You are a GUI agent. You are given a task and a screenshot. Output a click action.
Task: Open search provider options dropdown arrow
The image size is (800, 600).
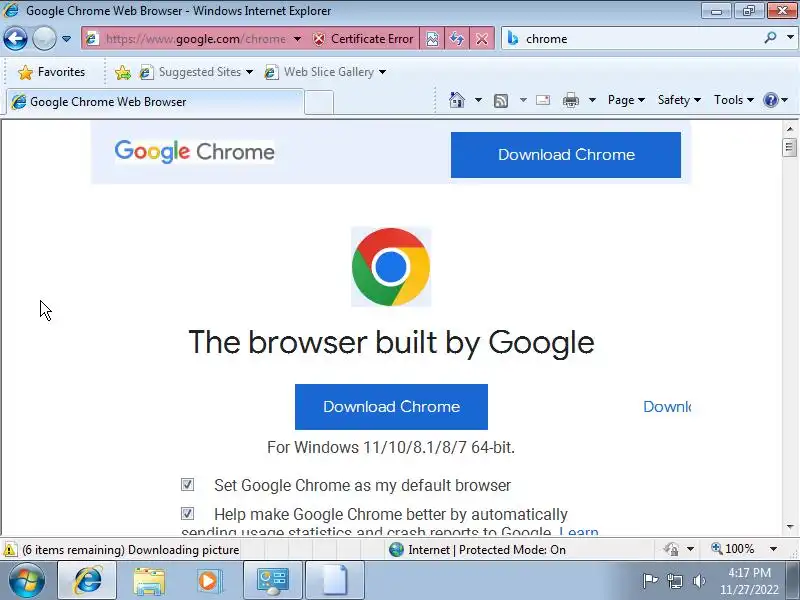tap(790, 38)
